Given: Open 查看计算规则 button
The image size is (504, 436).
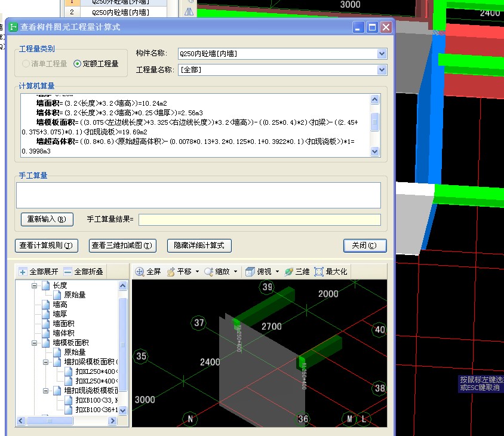Looking at the screenshot, I should tap(47, 245).
